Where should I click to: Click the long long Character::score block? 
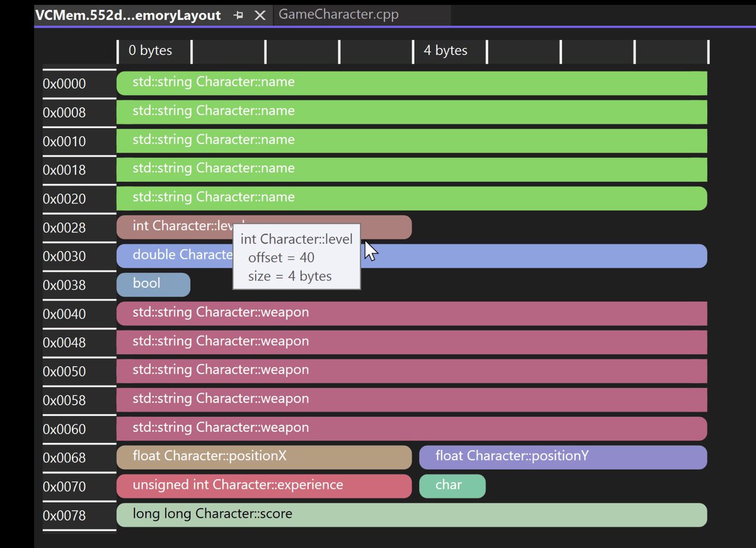click(412, 515)
